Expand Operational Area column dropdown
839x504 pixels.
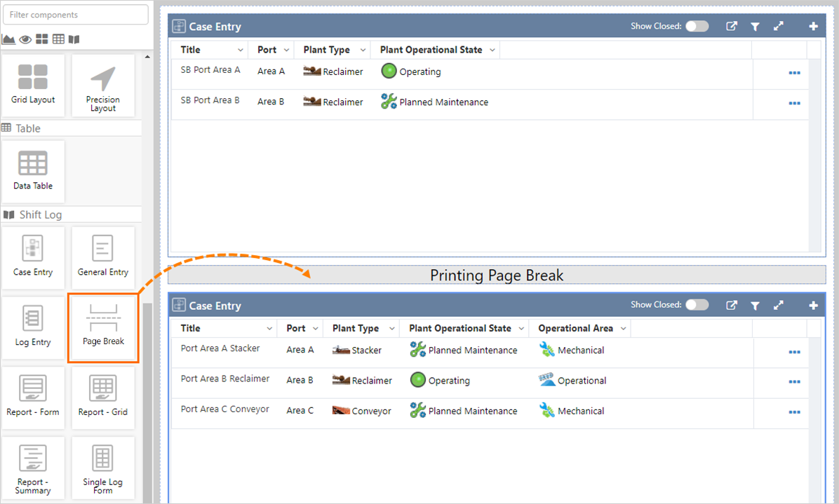tap(623, 329)
